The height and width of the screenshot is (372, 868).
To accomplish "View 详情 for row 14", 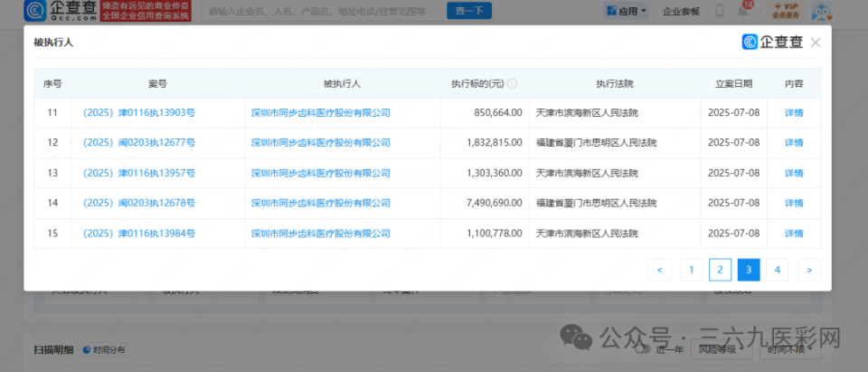I will click(x=794, y=203).
